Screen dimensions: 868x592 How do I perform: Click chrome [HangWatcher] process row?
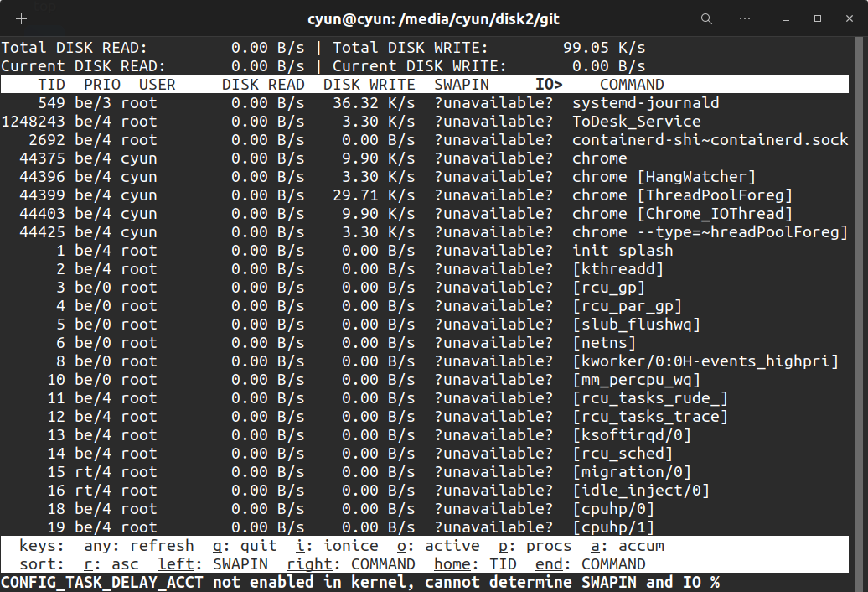[425, 177]
